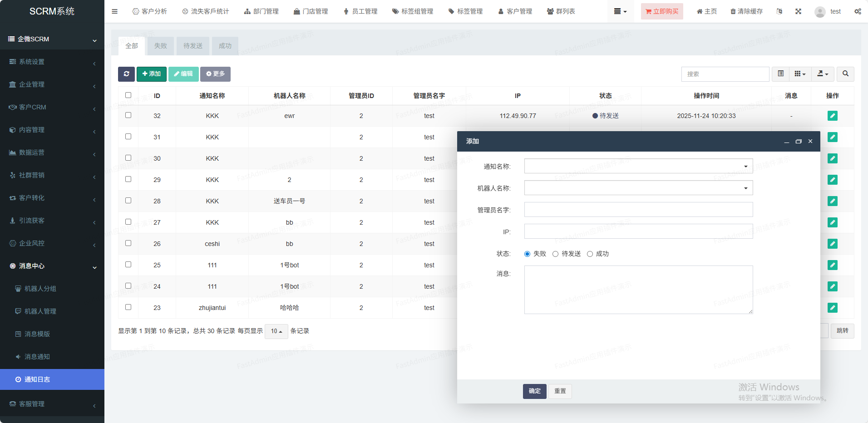Toggle the table card view icon
The image size is (868, 423).
[780, 74]
